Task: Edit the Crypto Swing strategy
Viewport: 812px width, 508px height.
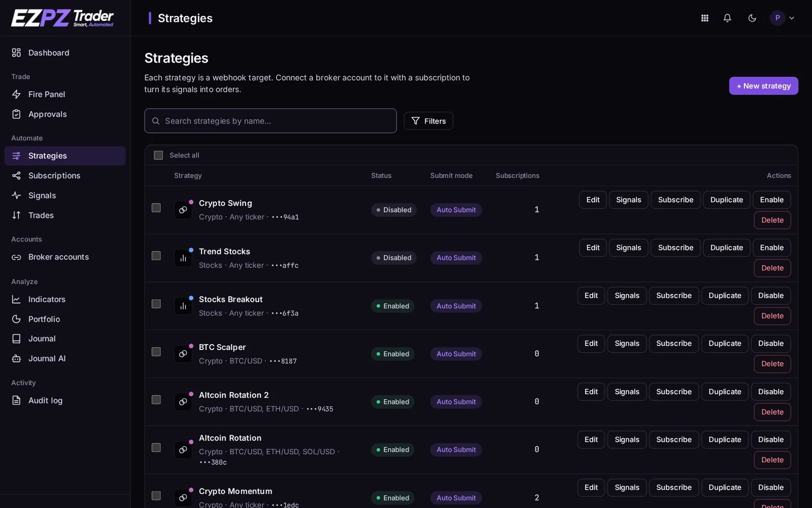Action: tap(593, 200)
